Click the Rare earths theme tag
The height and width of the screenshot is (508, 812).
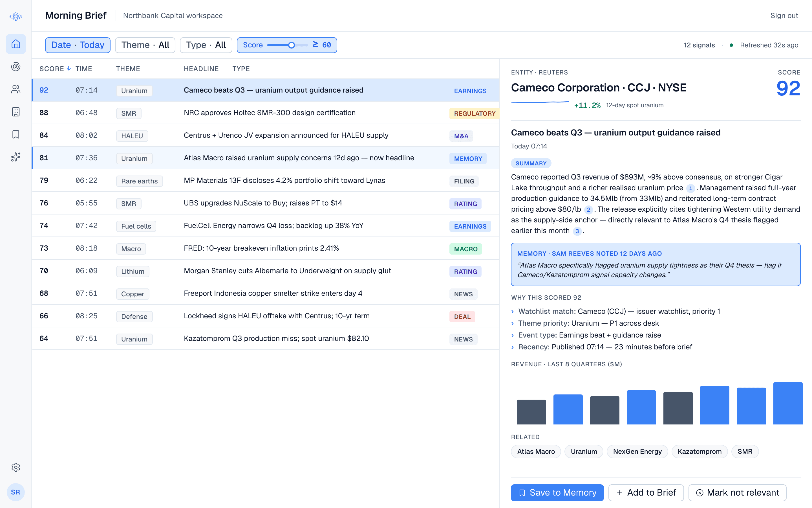coord(139,181)
